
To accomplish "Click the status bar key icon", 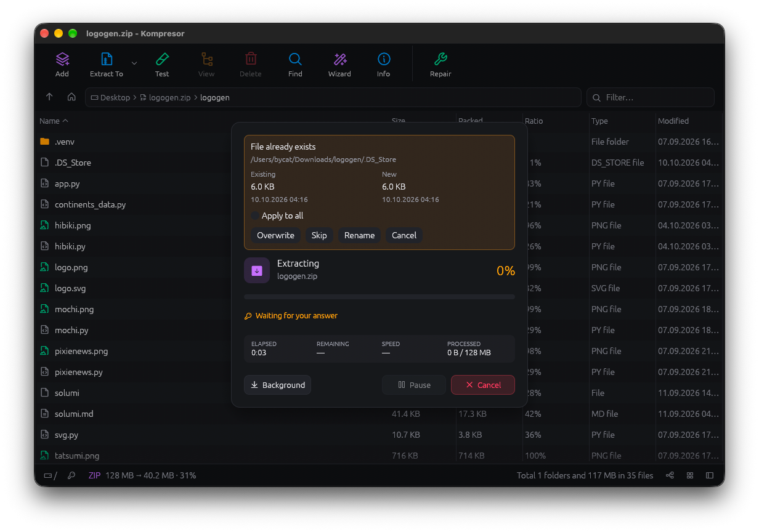I will click(x=71, y=475).
